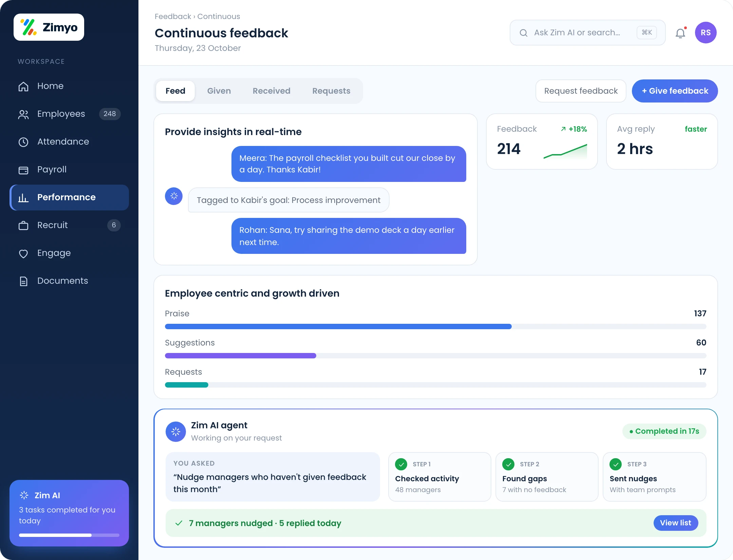Click the View list button
733x560 pixels.
point(676,523)
